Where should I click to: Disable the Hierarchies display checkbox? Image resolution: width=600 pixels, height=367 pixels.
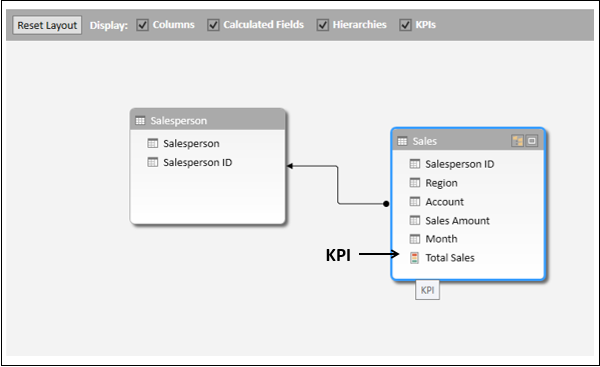point(323,25)
